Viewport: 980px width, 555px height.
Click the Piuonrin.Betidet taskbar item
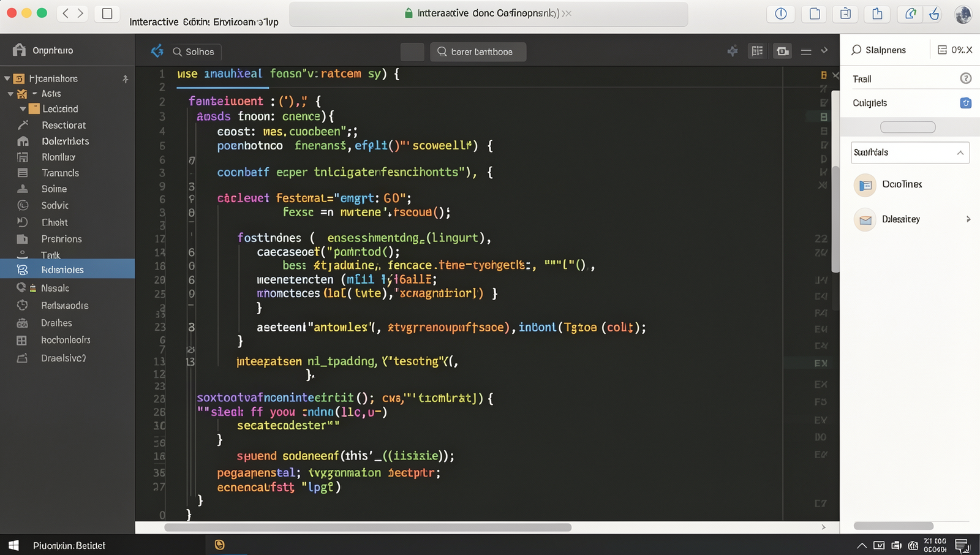pyautogui.click(x=69, y=545)
